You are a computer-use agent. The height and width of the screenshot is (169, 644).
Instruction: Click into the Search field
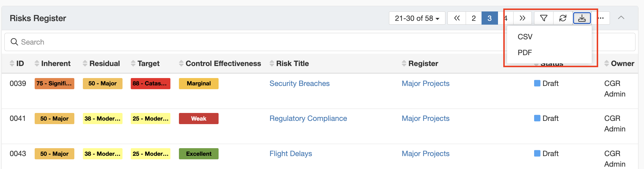pos(235,42)
